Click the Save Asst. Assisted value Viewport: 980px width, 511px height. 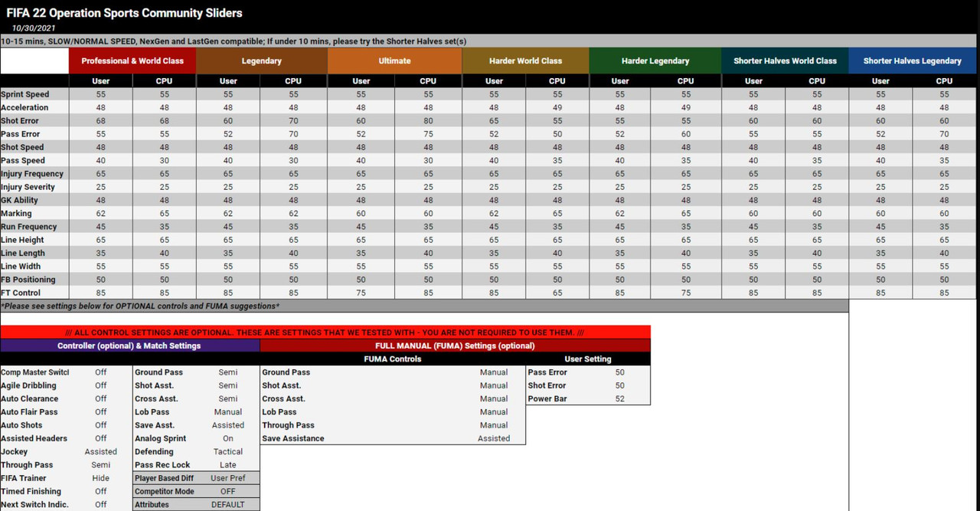point(228,425)
